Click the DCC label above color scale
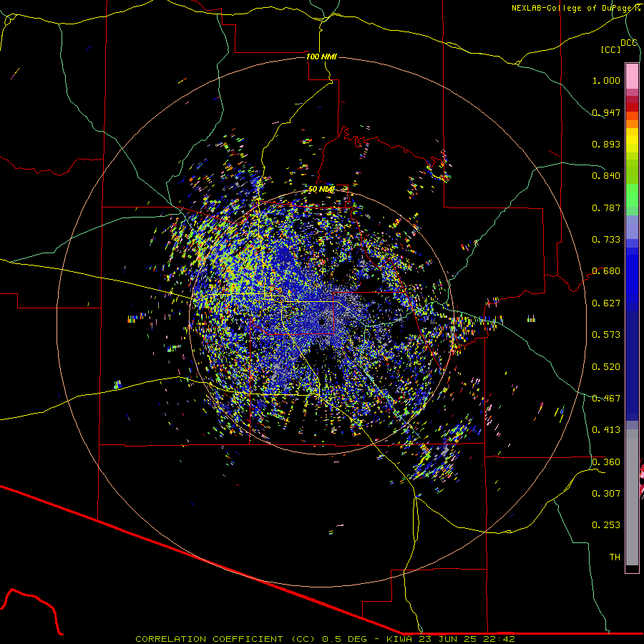The width and height of the screenshot is (644, 644). point(628,43)
